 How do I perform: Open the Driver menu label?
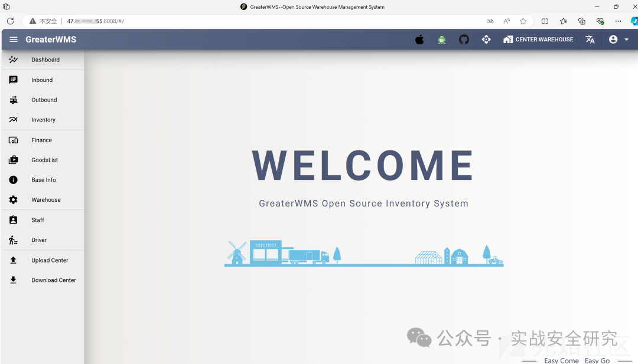point(39,240)
